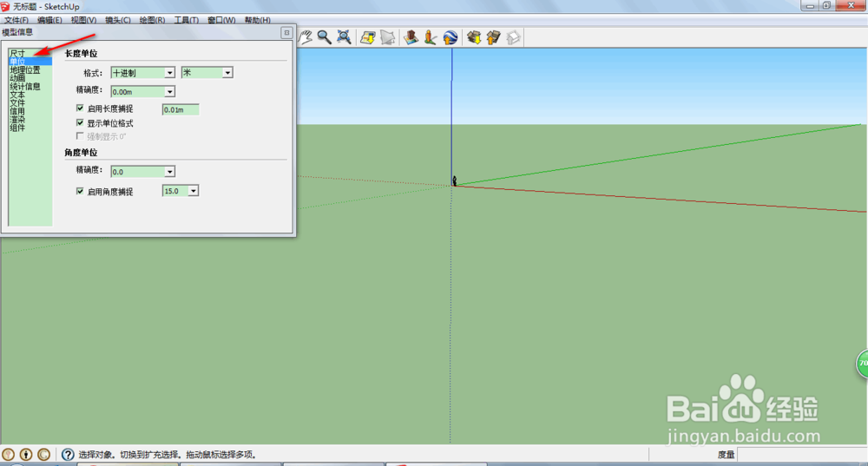Close the 模型信息 dialog
The image size is (868, 466).
[x=286, y=33]
